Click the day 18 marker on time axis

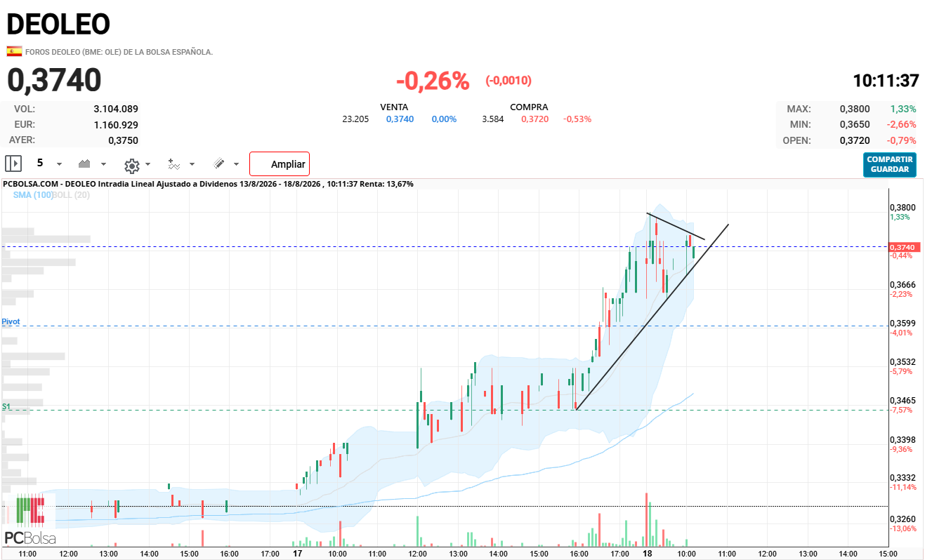[648, 554]
